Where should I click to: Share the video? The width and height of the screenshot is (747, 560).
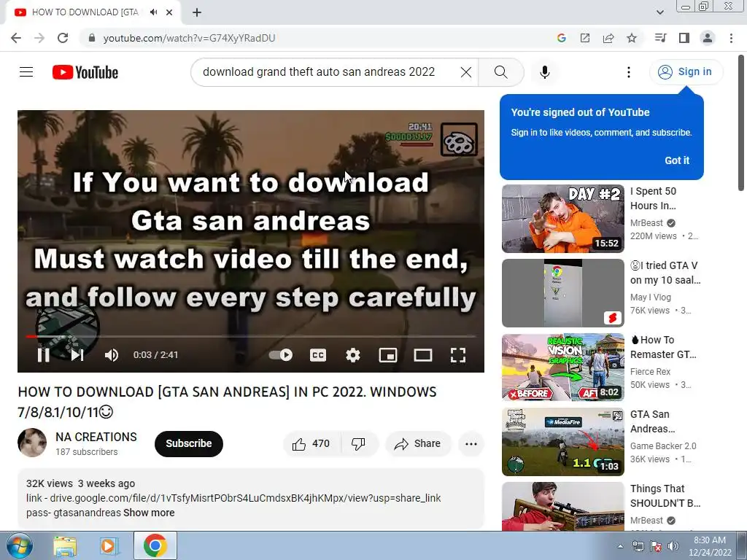coord(418,444)
